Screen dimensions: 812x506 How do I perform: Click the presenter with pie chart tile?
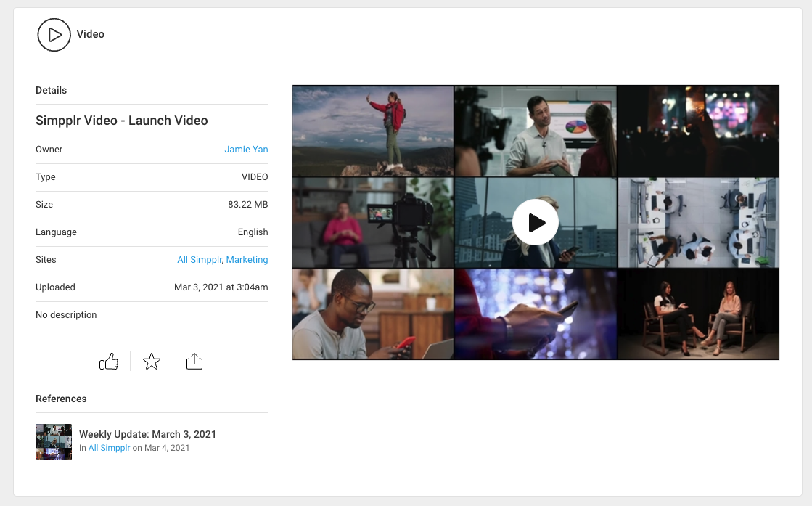coord(536,131)
